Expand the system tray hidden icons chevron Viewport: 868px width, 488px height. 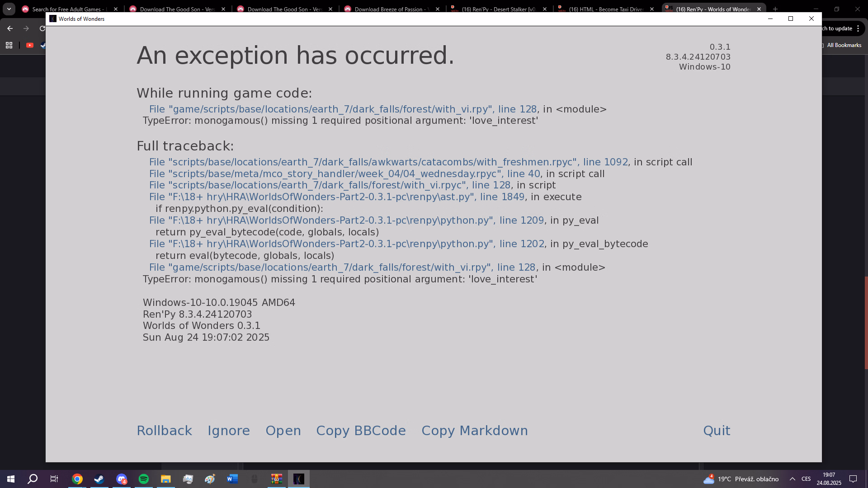pos(792,479)
